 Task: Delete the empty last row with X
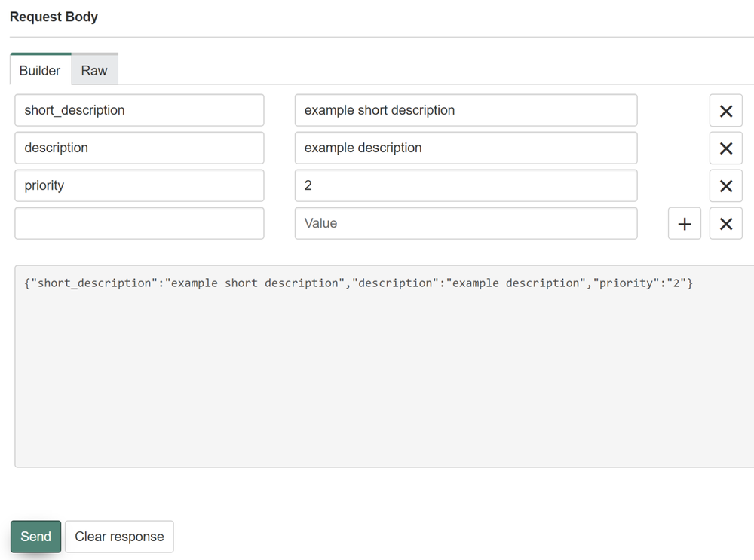(725, 224)
